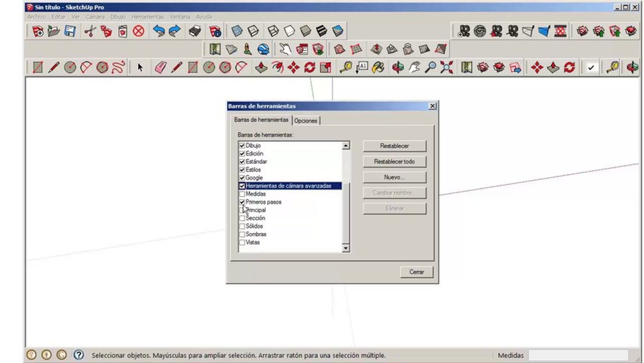
Task: Uncheck the Google toolbar checkbox
Action: [x=242, y=178]
